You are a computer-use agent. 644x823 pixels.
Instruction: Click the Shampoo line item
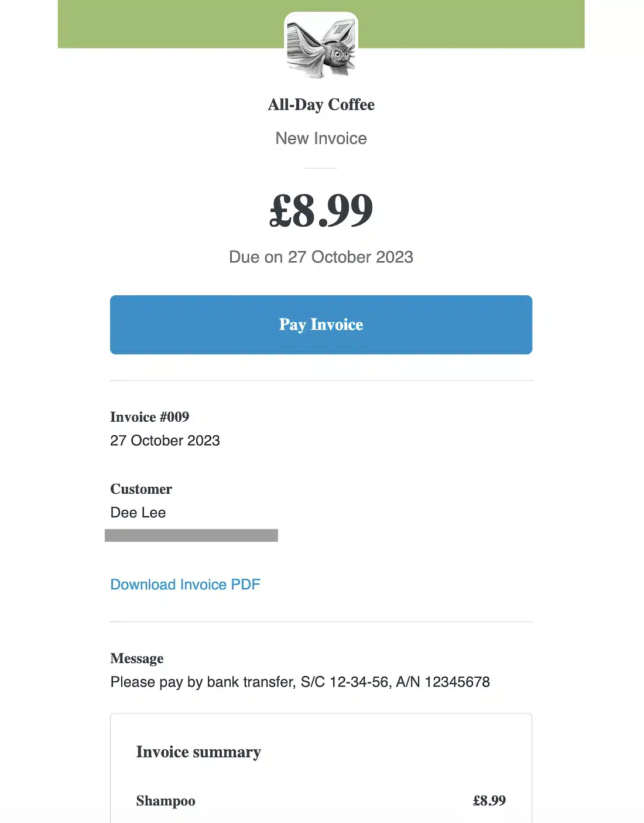tap(166, 801)
